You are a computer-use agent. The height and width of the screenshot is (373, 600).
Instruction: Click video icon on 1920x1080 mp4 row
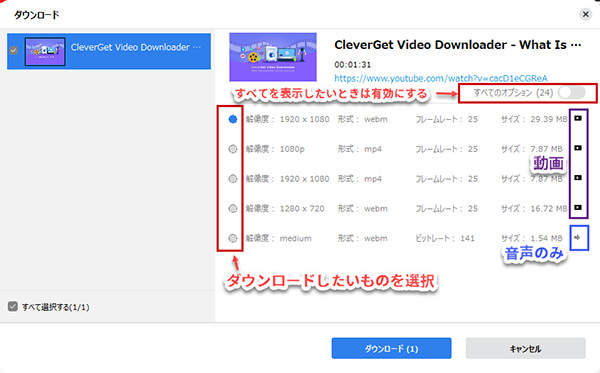coord(578,178)
